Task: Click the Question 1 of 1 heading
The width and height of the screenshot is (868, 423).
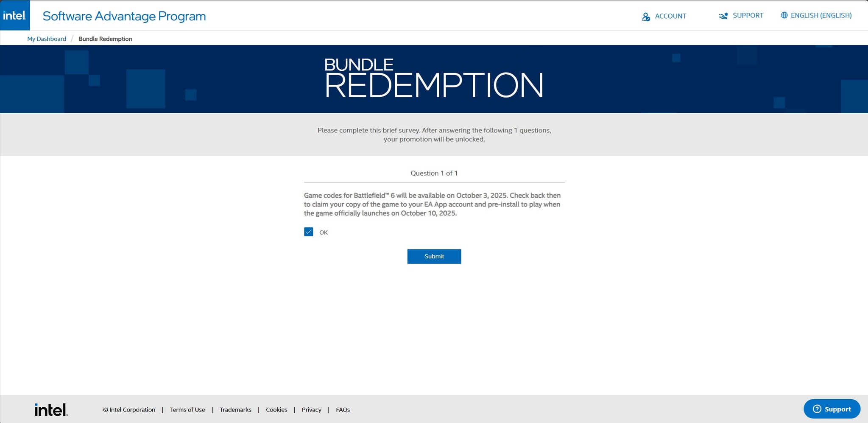Action: click(434, 173)
